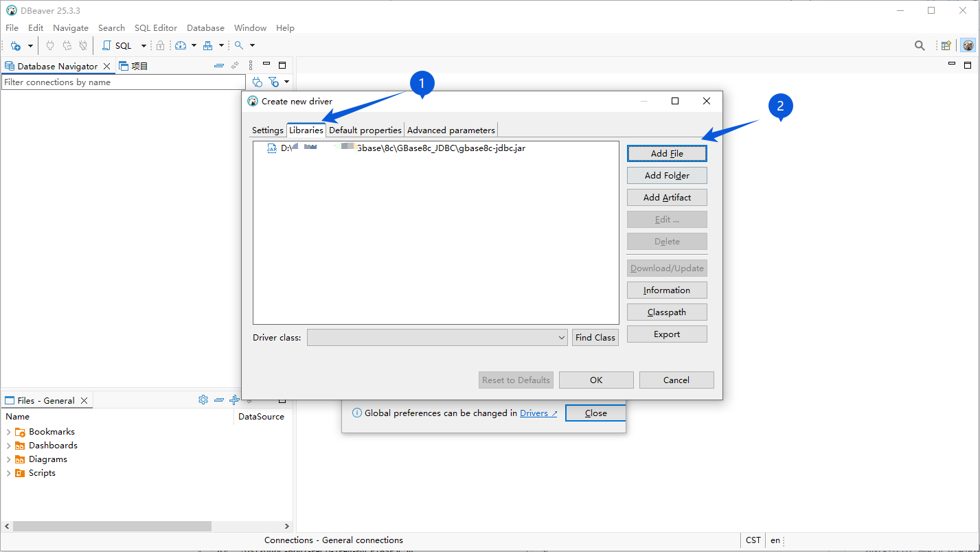The height and width of the screenshot is (552, 980).
Task: Open the SQL Editor menu
Action: point(156,28)
